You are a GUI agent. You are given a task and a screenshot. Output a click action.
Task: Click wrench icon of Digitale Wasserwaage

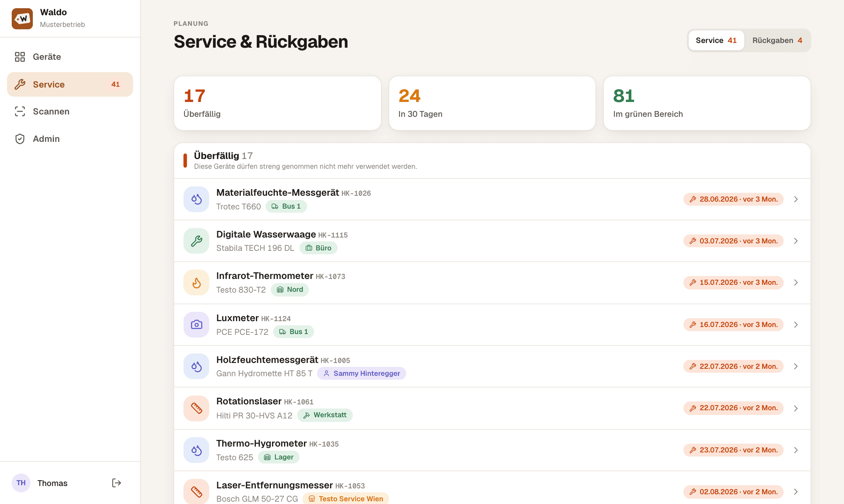click(197, 241)
